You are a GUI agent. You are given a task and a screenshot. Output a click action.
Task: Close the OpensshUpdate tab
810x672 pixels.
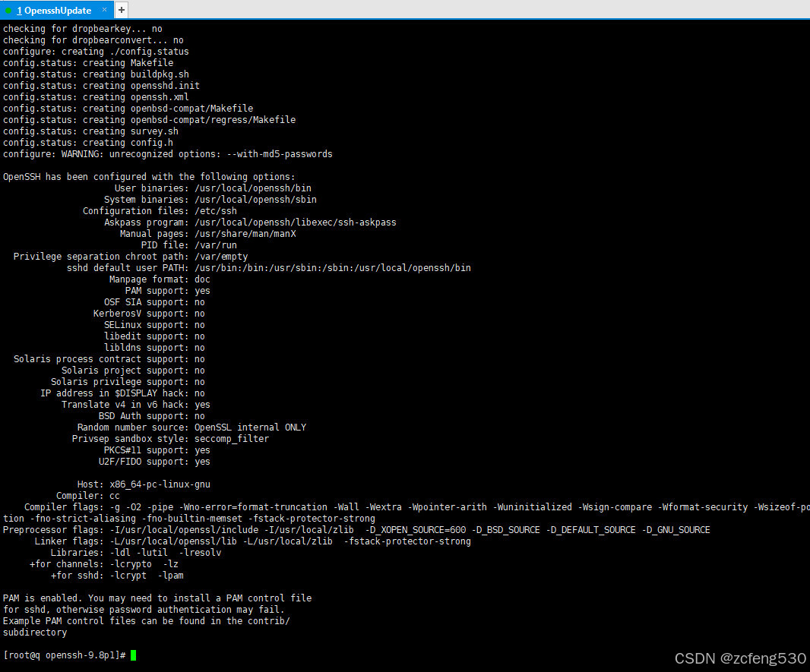coord(104,10)
